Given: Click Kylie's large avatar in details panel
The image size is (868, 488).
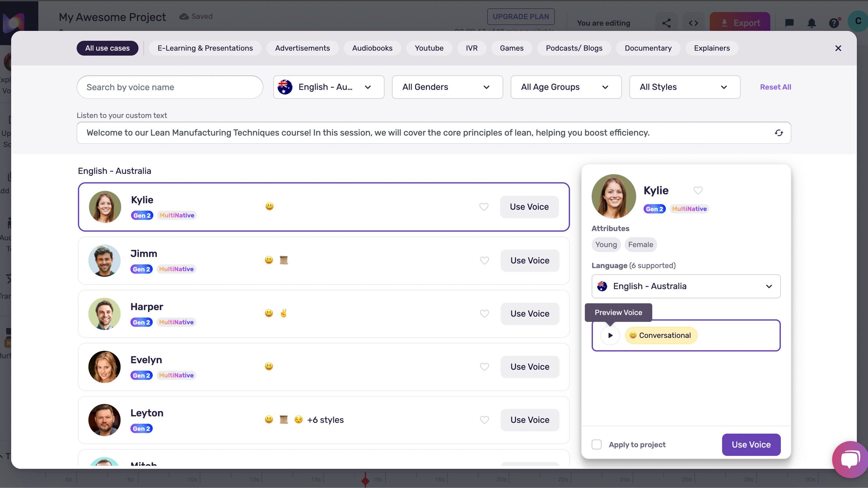Looking at the screenshot, I should click(614, 196).
